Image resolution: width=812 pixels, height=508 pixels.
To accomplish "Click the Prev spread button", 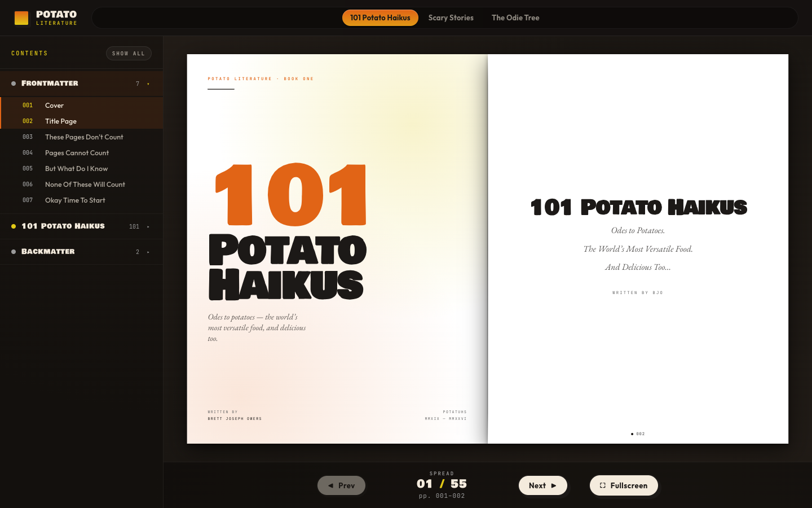I will pos(341,485).
